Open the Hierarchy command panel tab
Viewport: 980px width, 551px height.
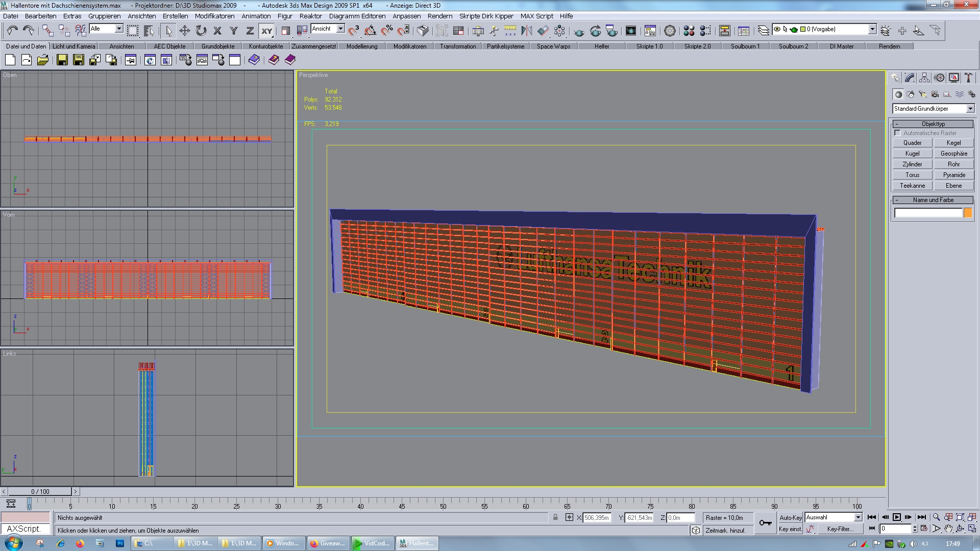924,78
